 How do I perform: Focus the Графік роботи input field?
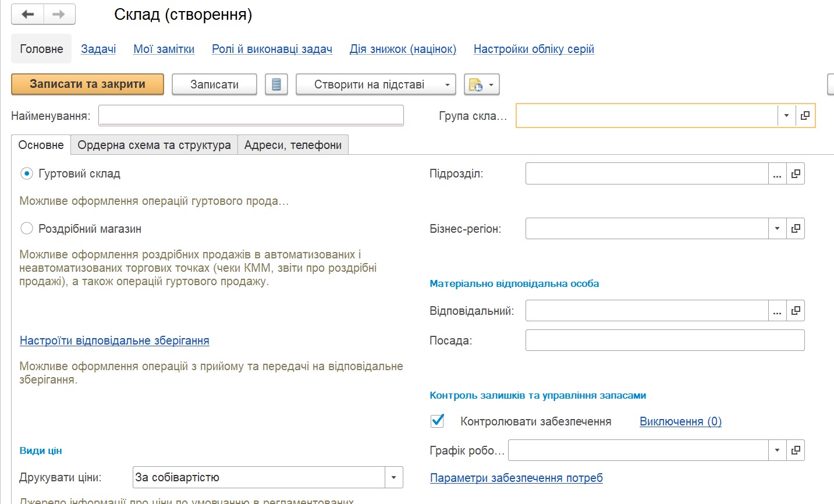[638, 450]
